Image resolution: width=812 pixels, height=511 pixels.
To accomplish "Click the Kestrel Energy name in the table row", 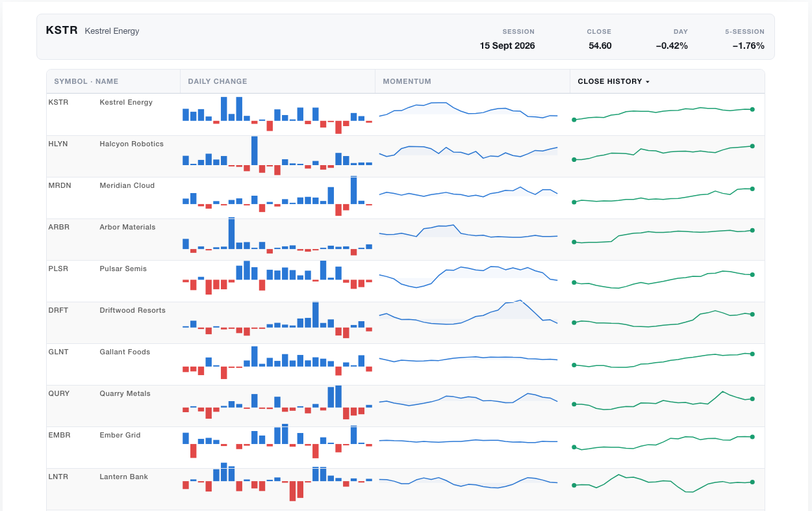I will (126, 102).
